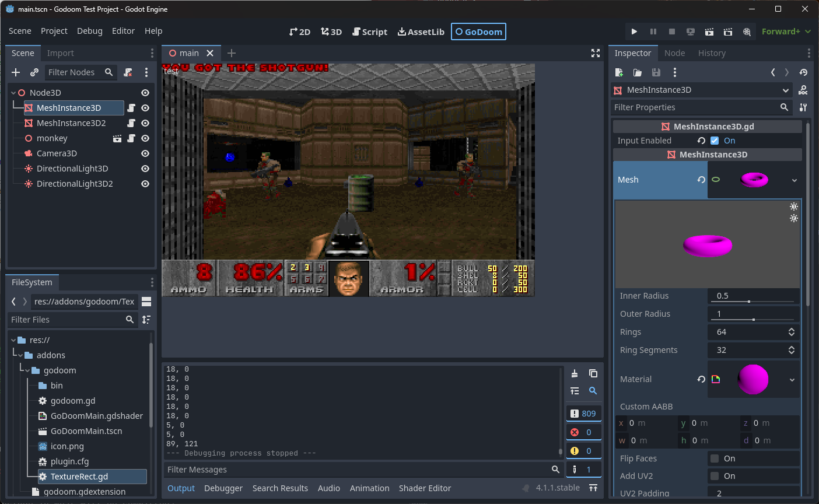Run the project with the play icon

pos(634,32)
